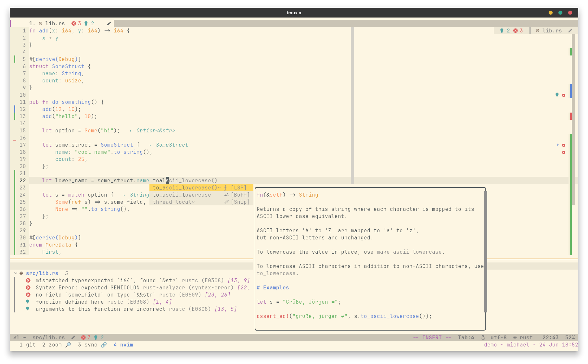Click the 52% scroll percentage indicator
This screenshot has height=364, width=588.
[570, 337]
